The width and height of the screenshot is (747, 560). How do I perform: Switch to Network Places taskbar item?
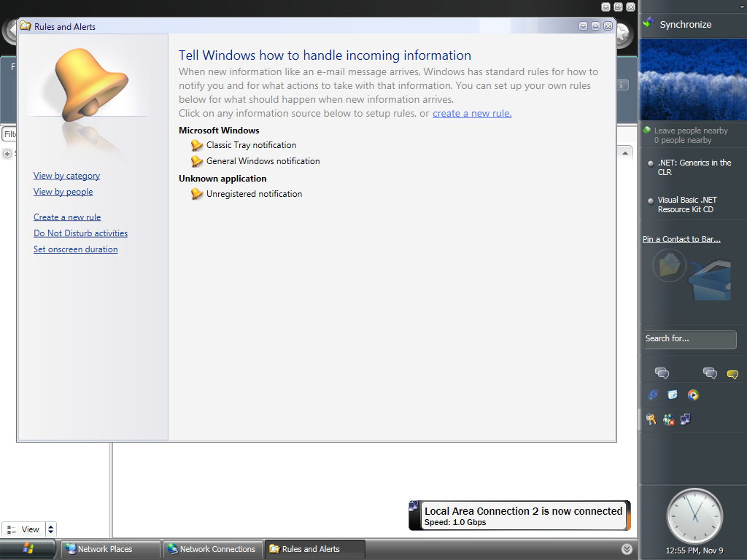110,549
